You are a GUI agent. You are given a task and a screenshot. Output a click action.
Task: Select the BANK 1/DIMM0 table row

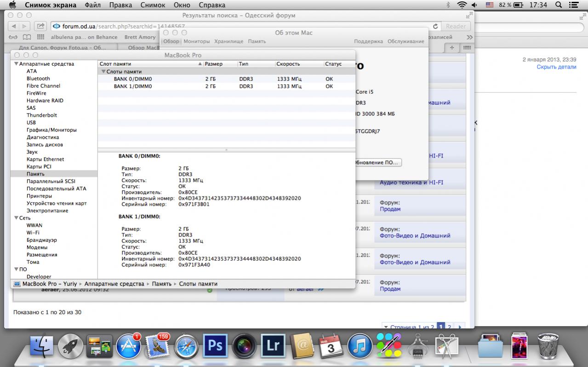click(227, 86)
